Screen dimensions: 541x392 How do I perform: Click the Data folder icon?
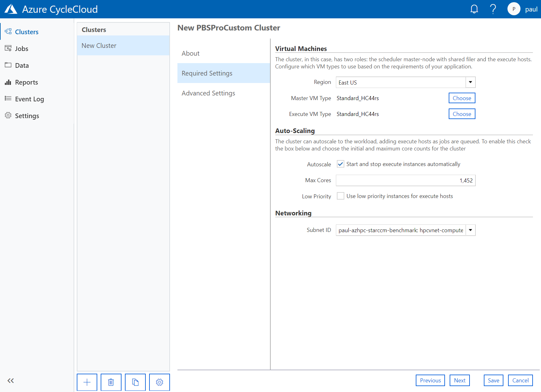coord(8,65)
